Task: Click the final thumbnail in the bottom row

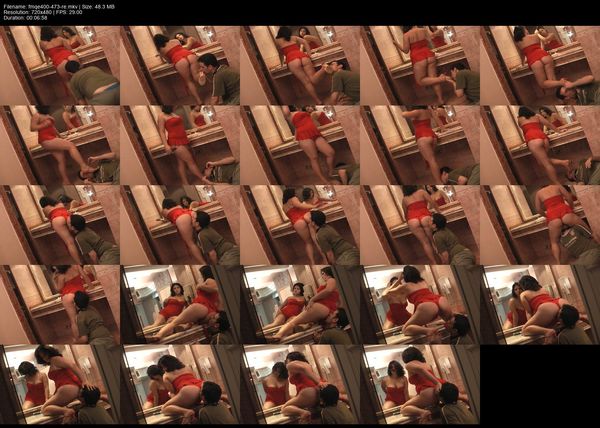Action: pyautogui.click(x=420, y=385)
